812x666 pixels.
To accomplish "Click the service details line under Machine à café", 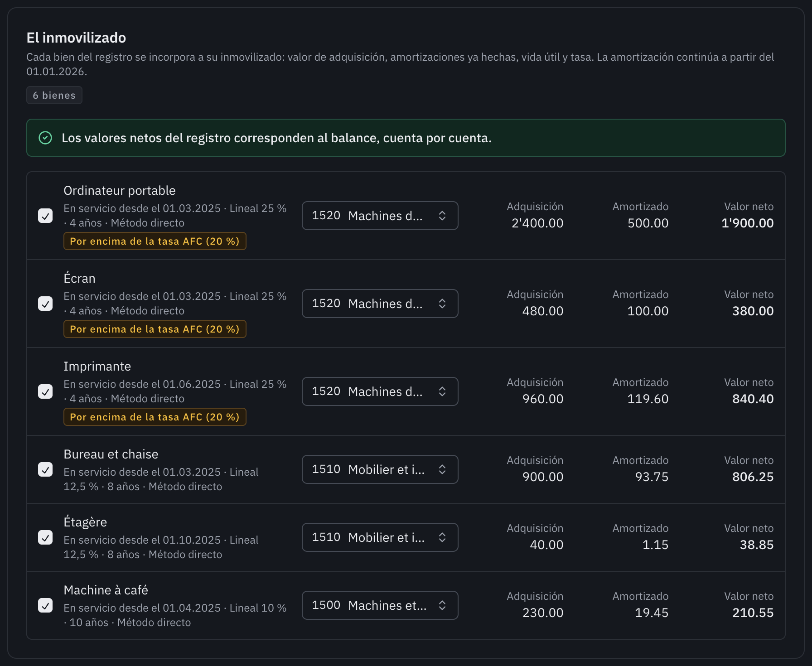I will click(x=175, y=615).
